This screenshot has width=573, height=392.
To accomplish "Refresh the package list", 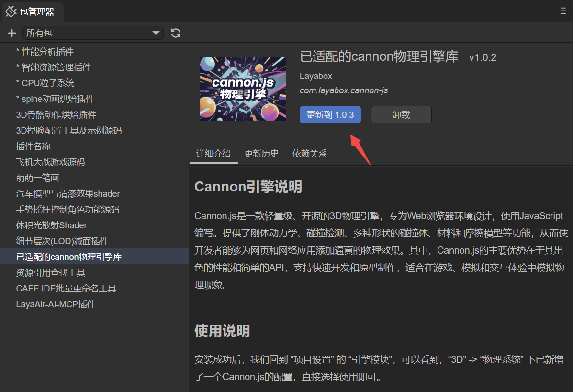I will tap(176, 33).
